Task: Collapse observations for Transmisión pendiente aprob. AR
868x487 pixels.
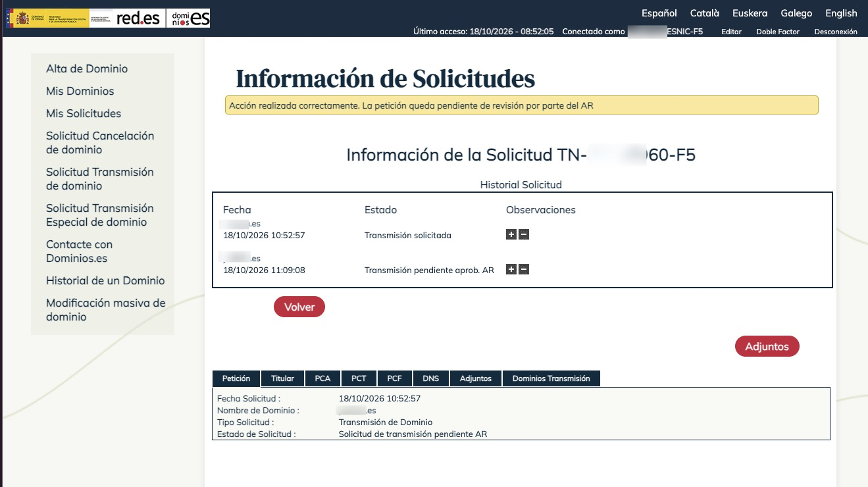Action: point(524,269)
